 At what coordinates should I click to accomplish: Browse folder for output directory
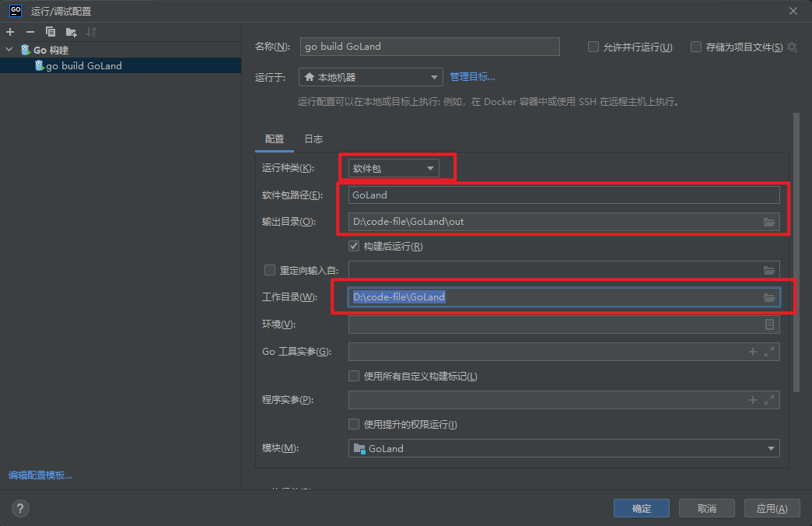point(769,222)
